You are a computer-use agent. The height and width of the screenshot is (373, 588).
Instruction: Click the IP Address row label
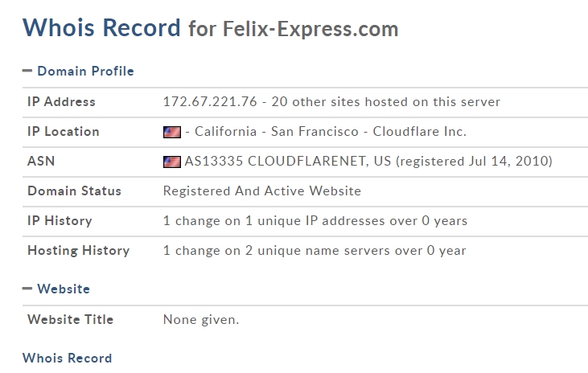61,101
